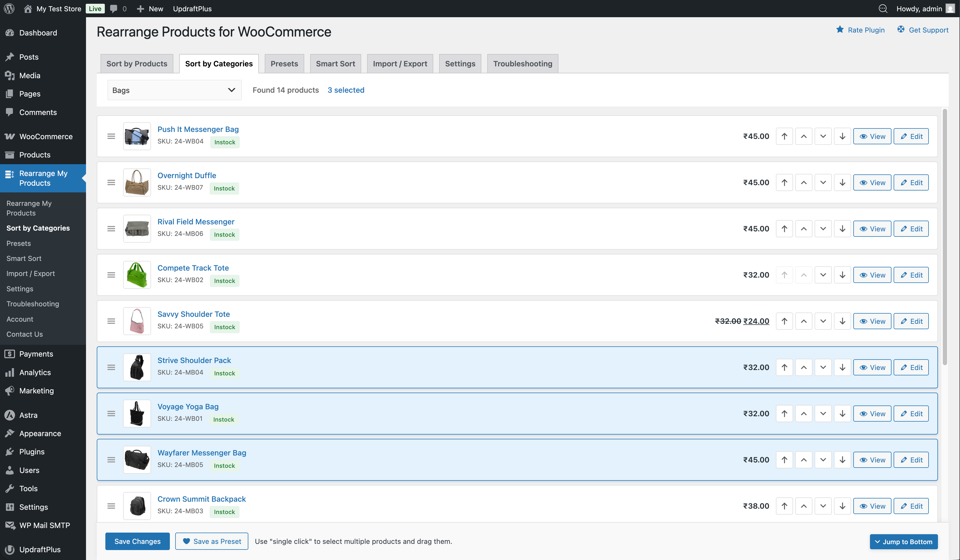
Task: Open the Import / Export tab
Action: (x=400, y=63)
